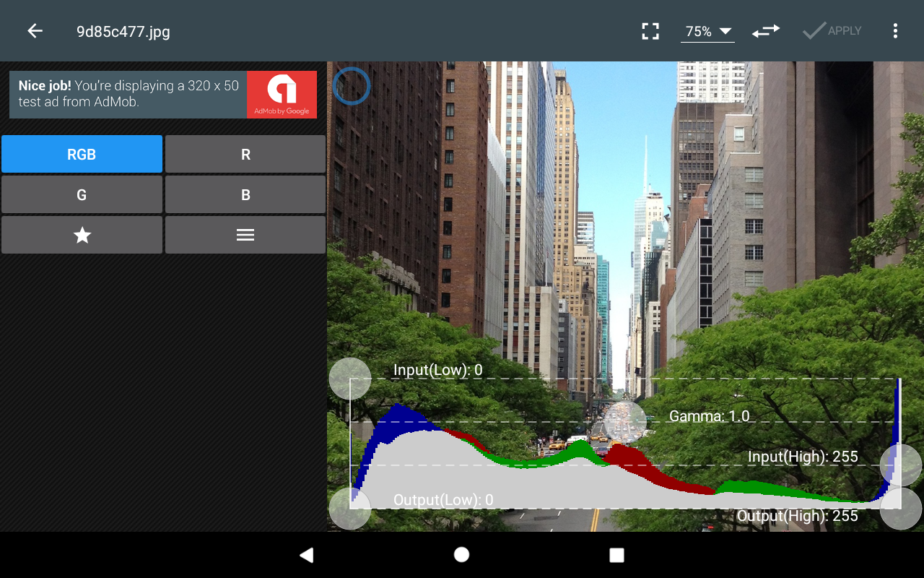Viewport: 924px width, 578px height.
Task: Switch to the B channel
Action: (x=245, y=194)
